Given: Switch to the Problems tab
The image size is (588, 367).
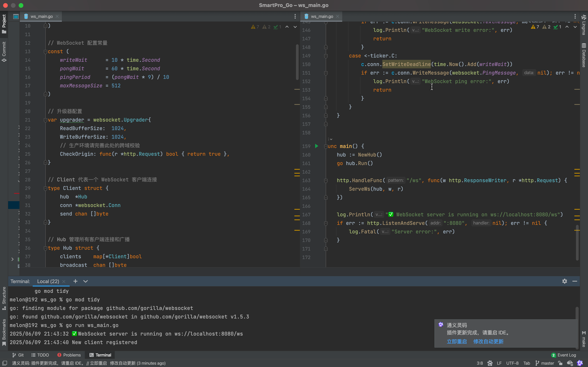Looking at the screenshot, I should click(x=69, y=355).
